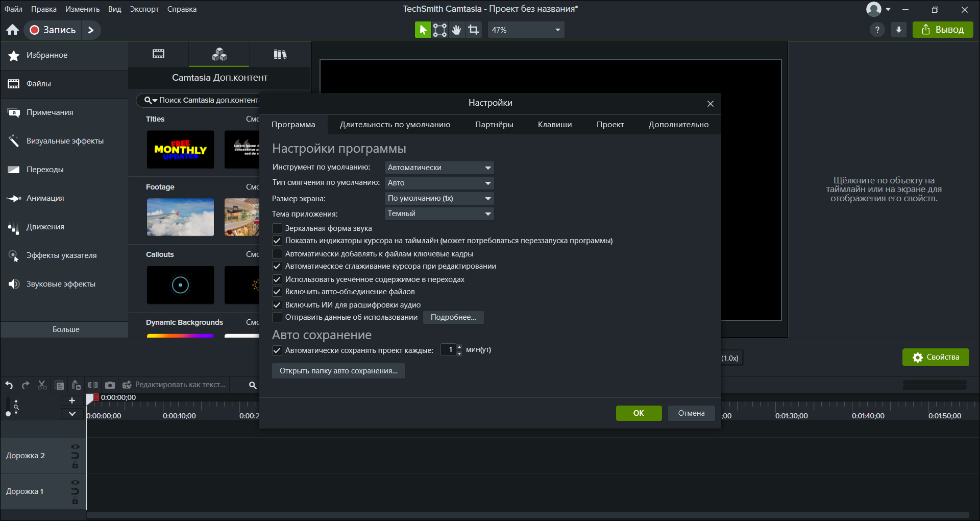Click the Home icon in the toolbar
Image resolution: width=980 pixels, height=521 pixels.
[13, 30]
